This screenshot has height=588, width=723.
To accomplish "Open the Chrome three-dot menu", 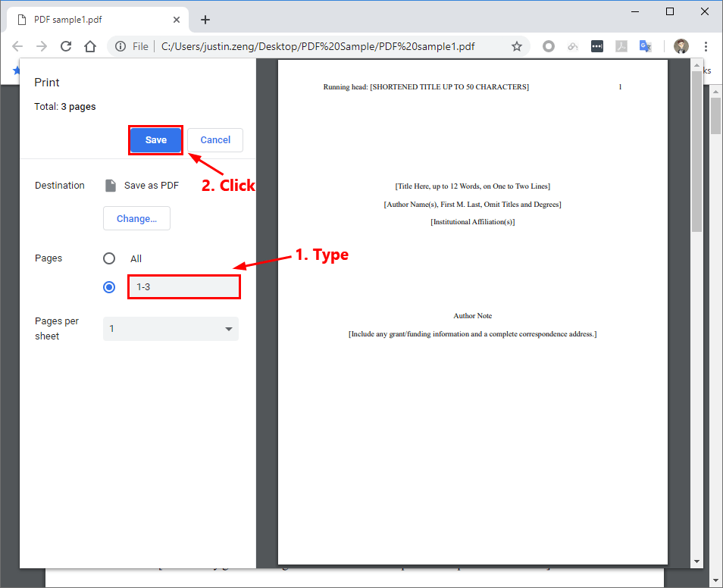I will coord(706,46).
